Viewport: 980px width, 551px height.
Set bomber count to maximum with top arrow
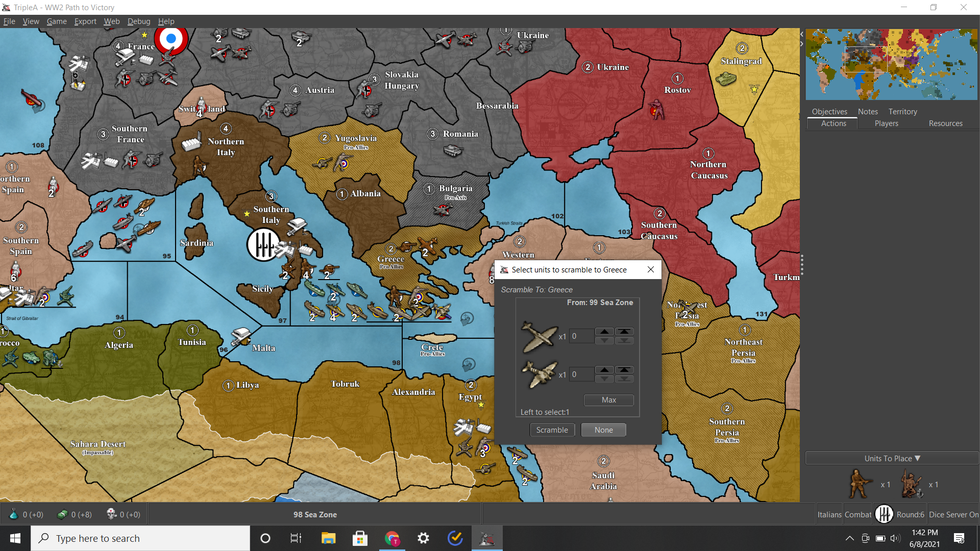point(624,370)
